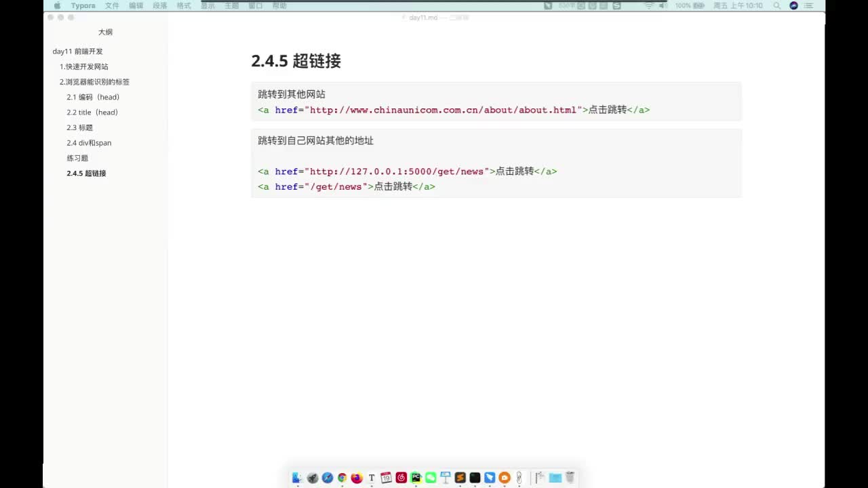Open the 帮助 menu
The height and width of the screenshot is (488, 868).
tap(279, 5)
